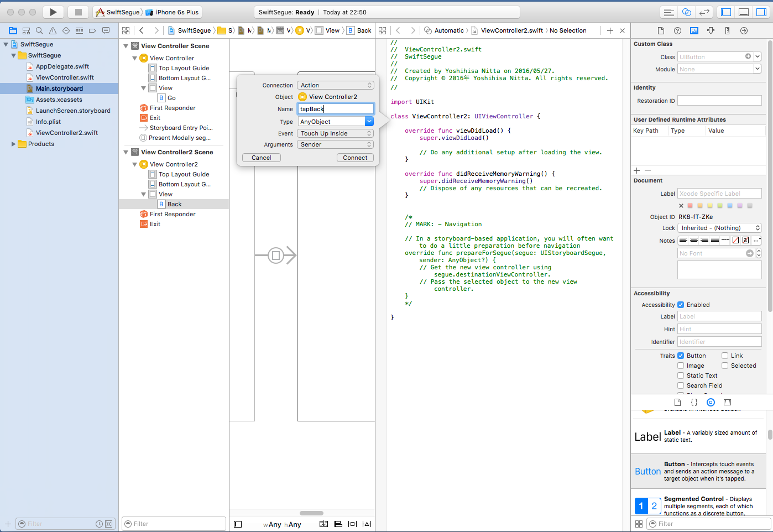Switch to the Assistant editor
The height and width of the screenshot is (532, 773).
[x=686, y=12]
